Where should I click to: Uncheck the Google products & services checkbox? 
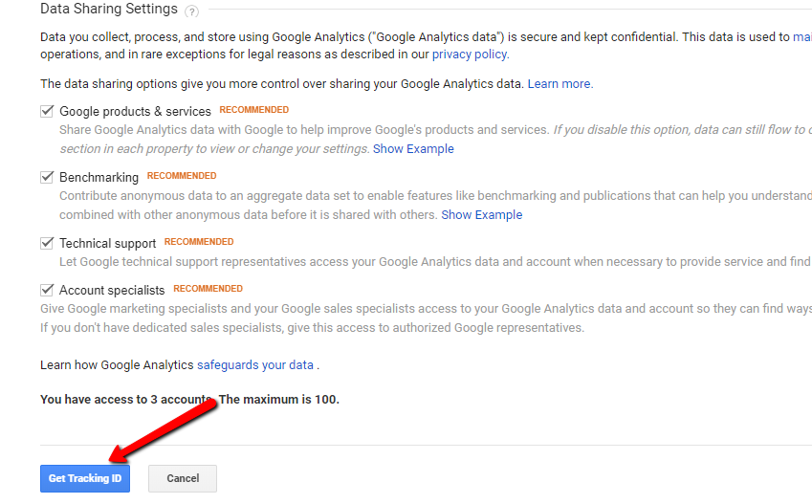click(x=47, y=111)
